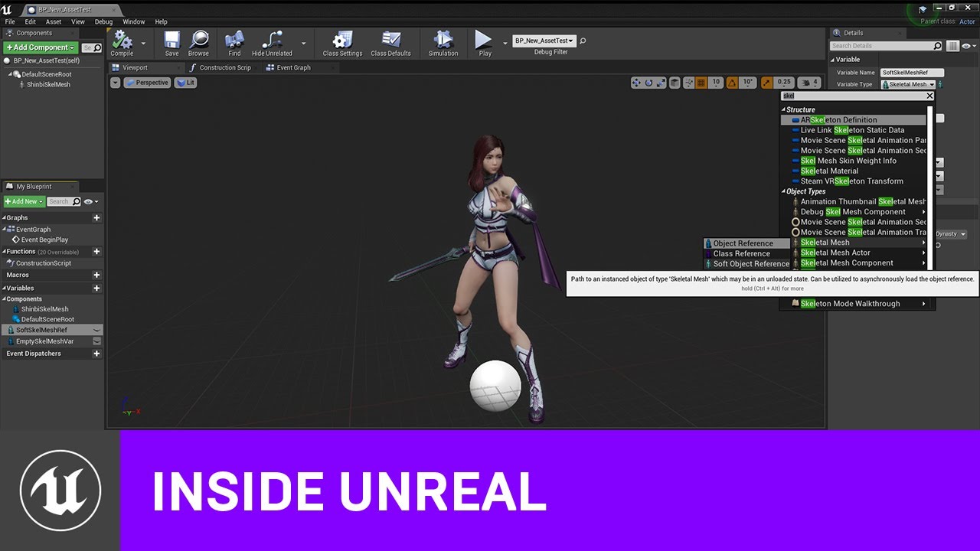Toggle scale snapping in viewport toolbar
Screen dimensions: 980x551
767,83
